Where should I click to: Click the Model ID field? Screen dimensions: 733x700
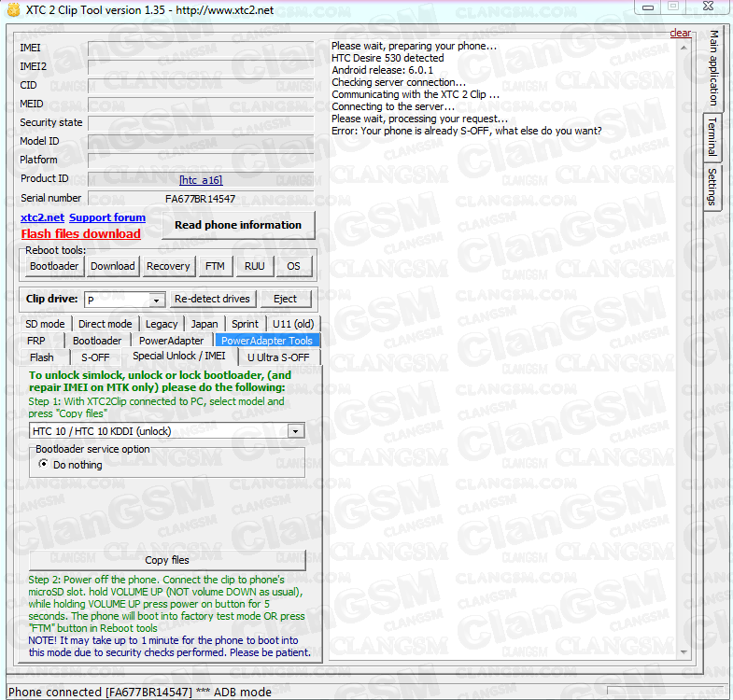point(201,142)
